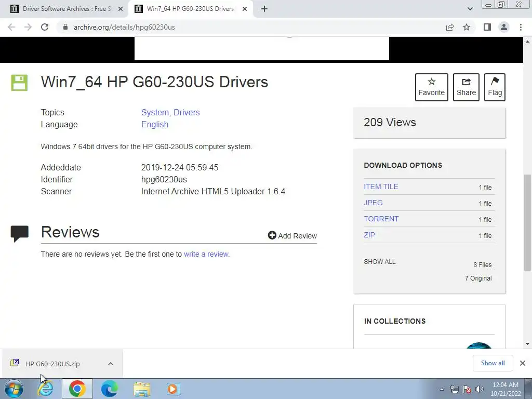Add item to Favorites
The width and height of the screenshot is (532, 399).
432,87
